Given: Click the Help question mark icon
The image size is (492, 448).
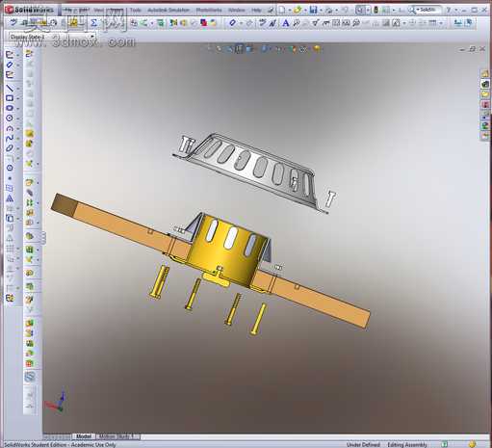Looking at the screenshot, I should pos(449,10).
